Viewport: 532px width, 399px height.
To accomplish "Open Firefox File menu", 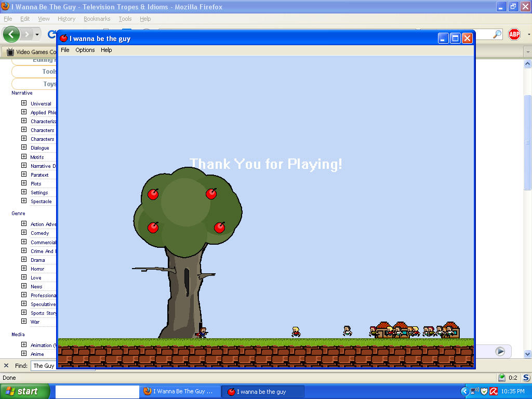I will click(x=8, y=19).
